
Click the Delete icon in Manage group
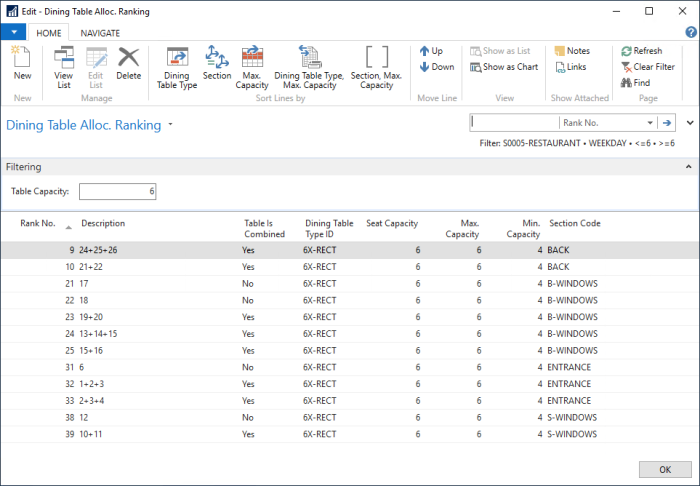(x=128, y=64)
